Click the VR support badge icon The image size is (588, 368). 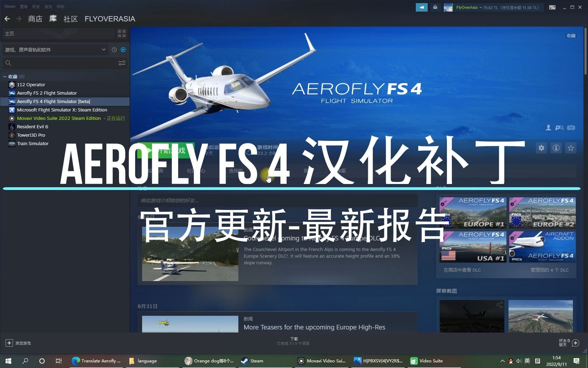(571, 128)
